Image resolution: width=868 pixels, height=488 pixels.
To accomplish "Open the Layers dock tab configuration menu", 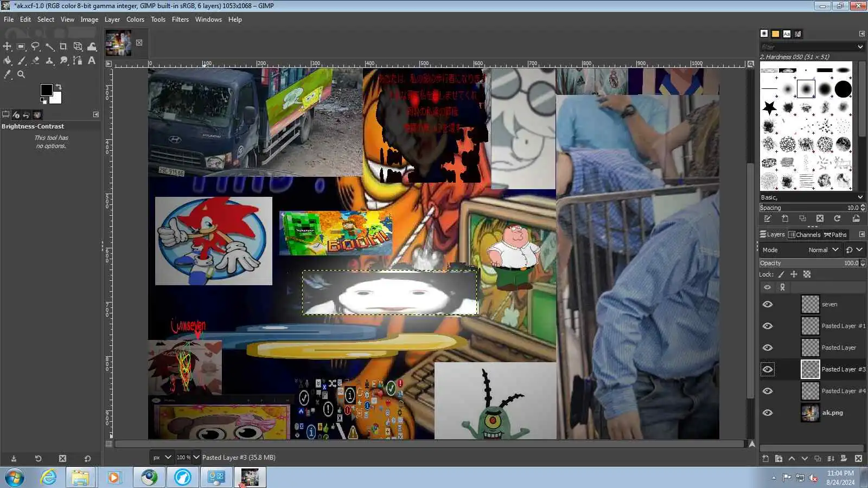I will pyautogui.click(x=861, y=235).
